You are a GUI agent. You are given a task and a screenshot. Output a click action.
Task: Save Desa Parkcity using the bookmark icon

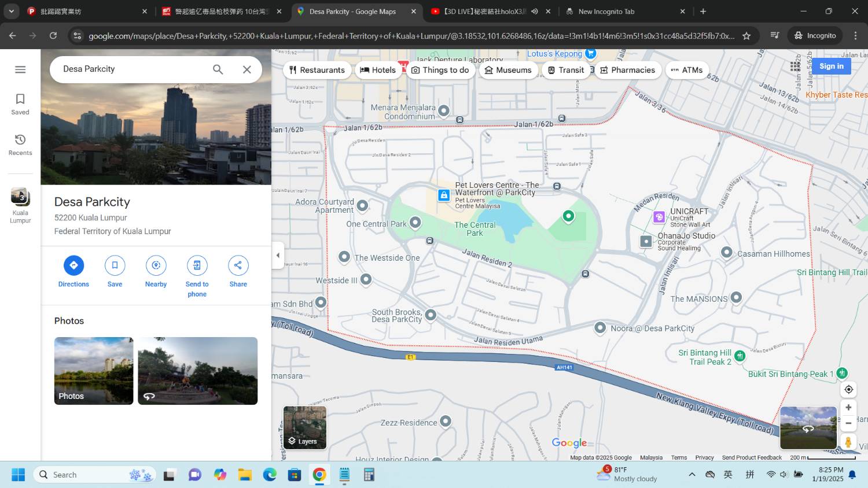click(x=115, y=265)
